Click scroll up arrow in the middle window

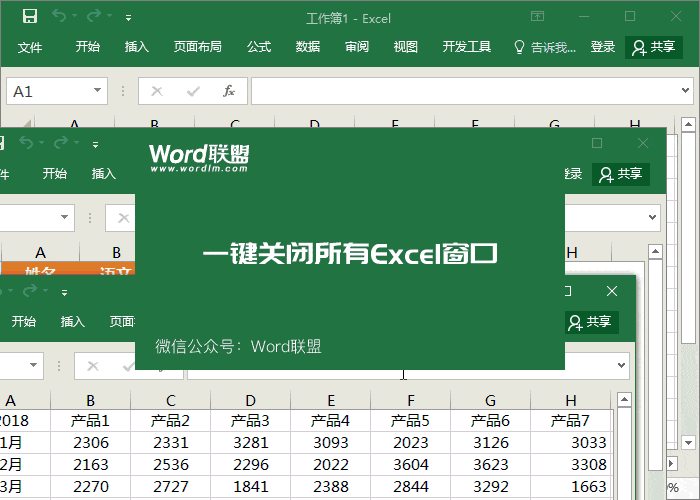pos(655,252)
